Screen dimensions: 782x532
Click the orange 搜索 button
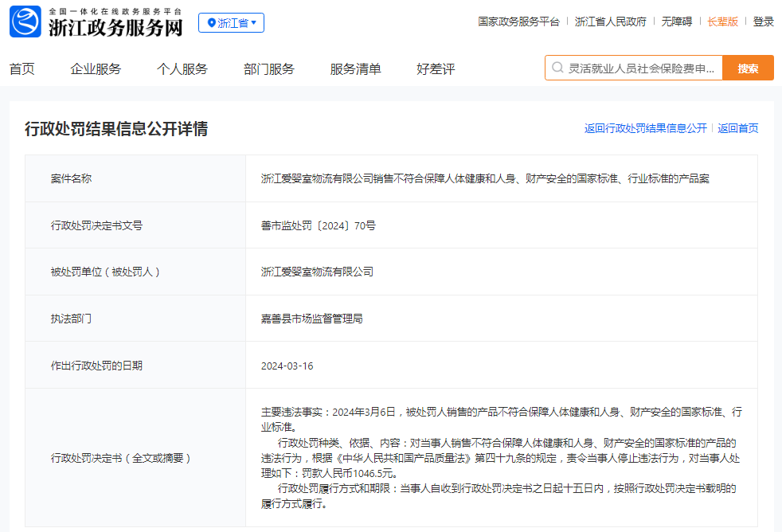coord(748,68)
